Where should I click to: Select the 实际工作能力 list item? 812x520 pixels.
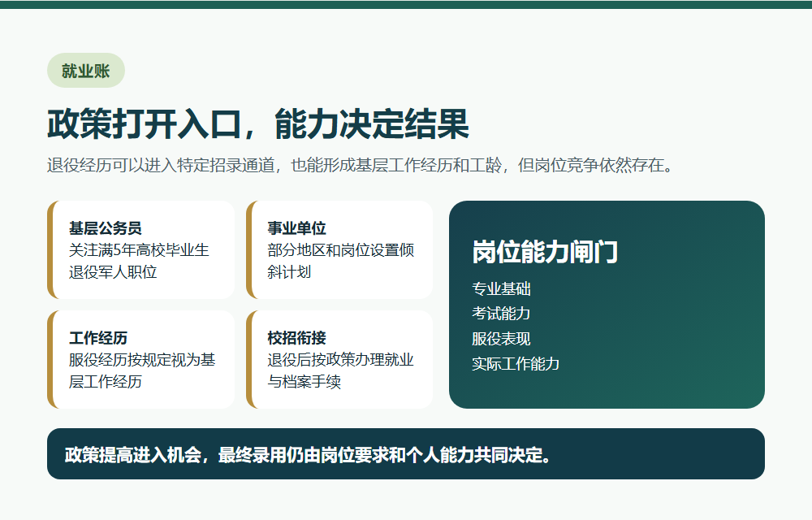[x=516, y=363]
